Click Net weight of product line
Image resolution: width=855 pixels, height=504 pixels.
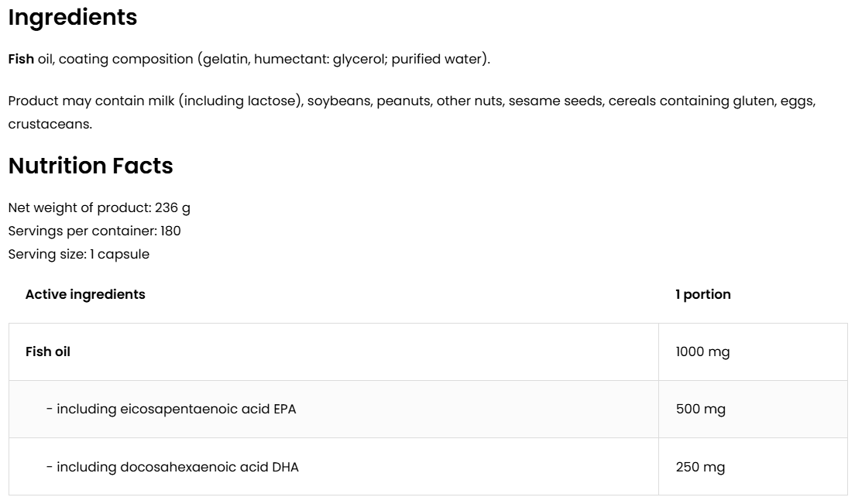click(98, 207)
